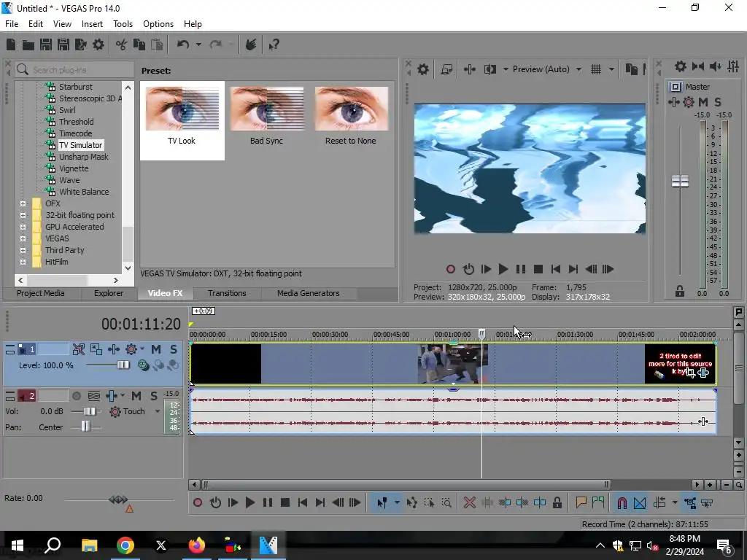The height and width of the screenshot is (560, 747).
Task: Expand the OFX folder in plug-in tree
Action: coord(23,203)
